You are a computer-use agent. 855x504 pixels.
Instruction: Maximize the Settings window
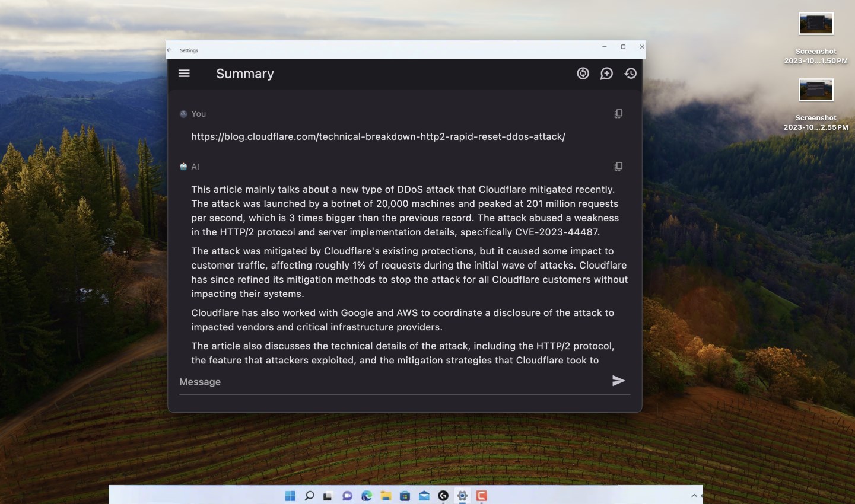623,47
